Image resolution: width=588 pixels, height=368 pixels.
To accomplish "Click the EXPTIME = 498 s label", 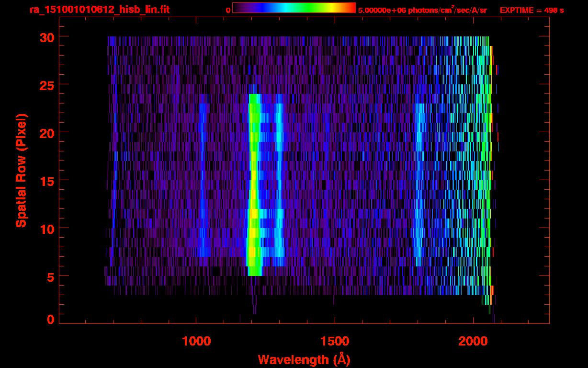I will (531, 10).
